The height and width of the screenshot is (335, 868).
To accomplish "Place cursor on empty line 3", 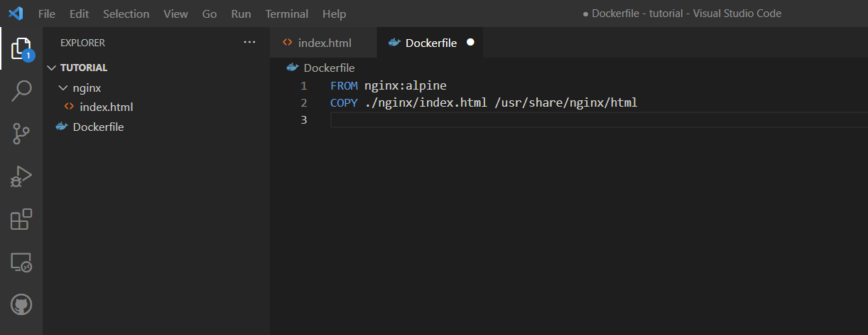I will point(497,120).
